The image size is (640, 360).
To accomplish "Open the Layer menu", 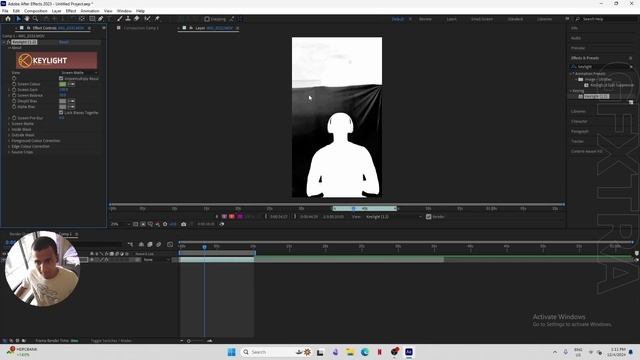I will click(x=57, y=11).
